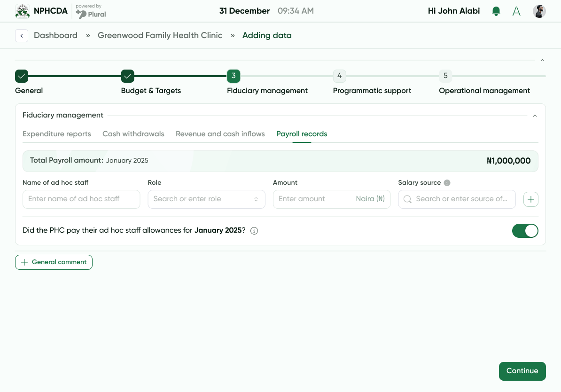Focus the Salary source search field
Viewport: 561px width, 392px height.
tap(457, 199)
